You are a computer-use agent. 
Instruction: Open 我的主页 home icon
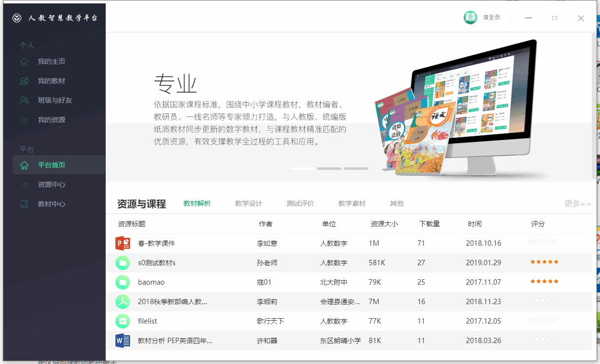click(24, 62)
